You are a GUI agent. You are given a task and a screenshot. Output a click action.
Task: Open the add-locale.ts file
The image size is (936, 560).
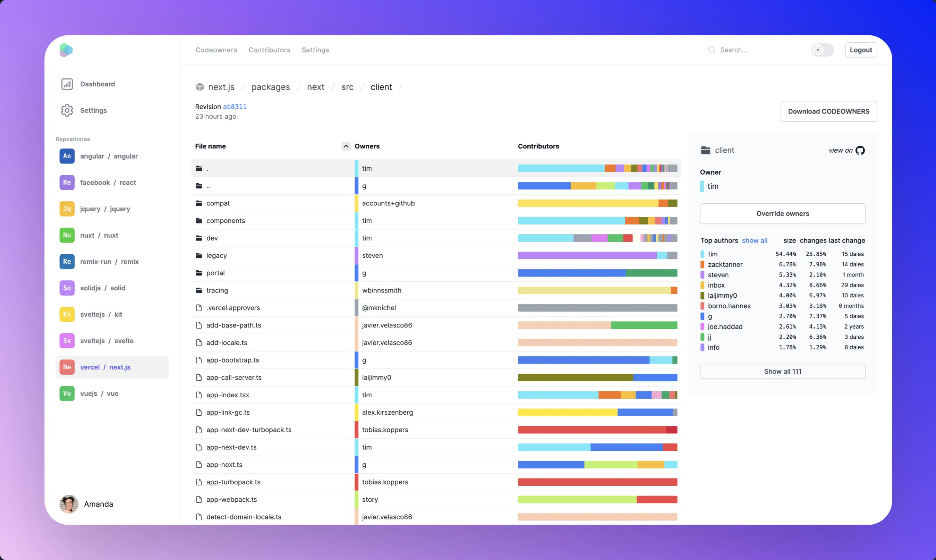pyautogui.click(x=227, y=342)
